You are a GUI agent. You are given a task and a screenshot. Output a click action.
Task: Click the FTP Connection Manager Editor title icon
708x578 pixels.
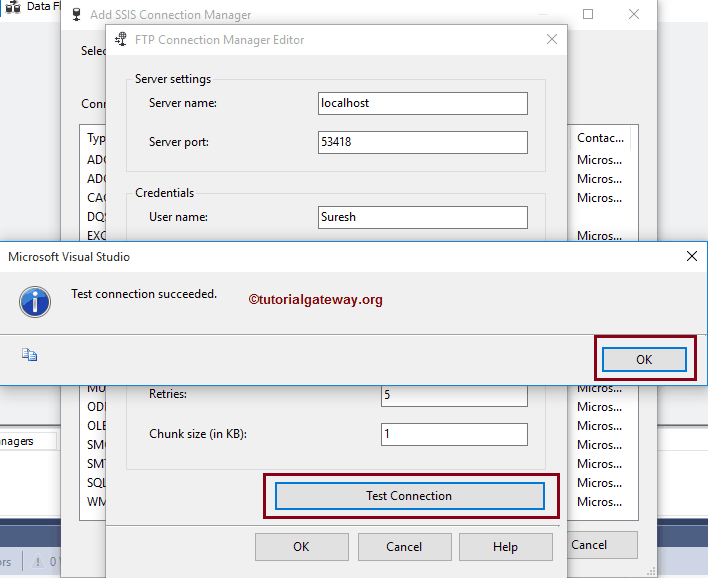click(121, 39)
